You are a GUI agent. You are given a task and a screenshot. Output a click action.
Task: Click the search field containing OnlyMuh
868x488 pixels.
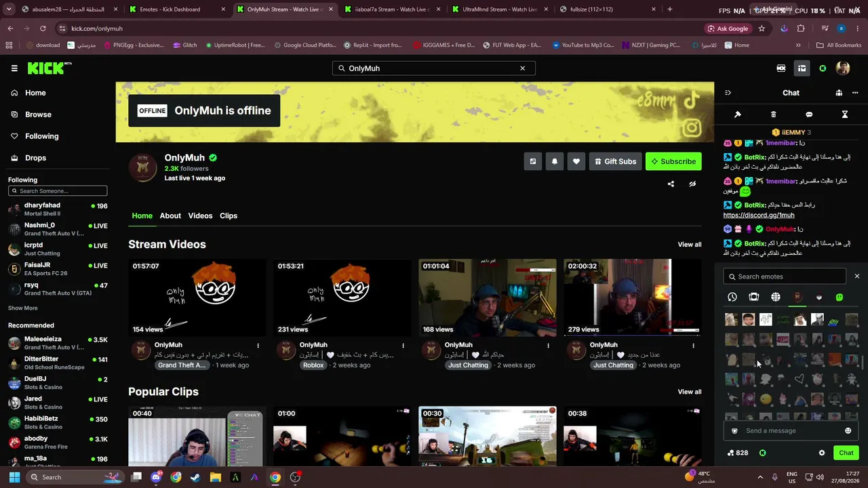coord(433,68)
